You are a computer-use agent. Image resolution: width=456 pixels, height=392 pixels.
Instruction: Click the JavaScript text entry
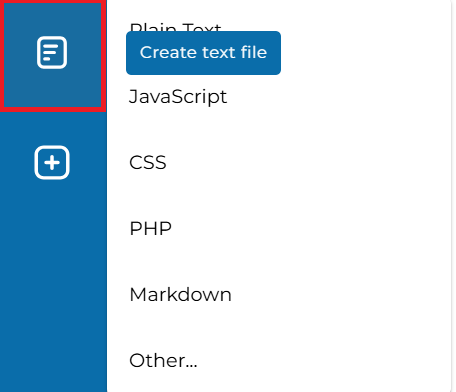(178, 97)
